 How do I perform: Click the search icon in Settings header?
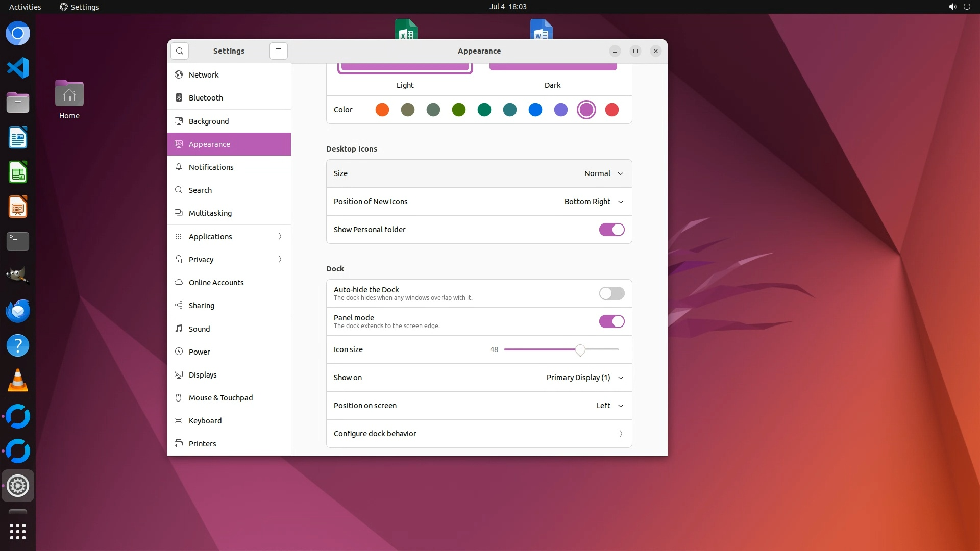click(x=179, y=51)
